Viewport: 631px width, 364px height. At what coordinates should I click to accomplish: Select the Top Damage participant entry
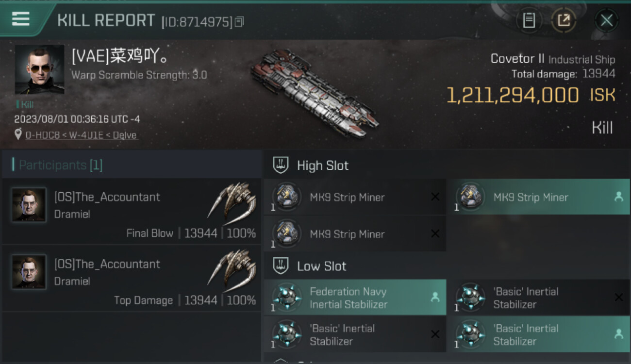point(131,278)
